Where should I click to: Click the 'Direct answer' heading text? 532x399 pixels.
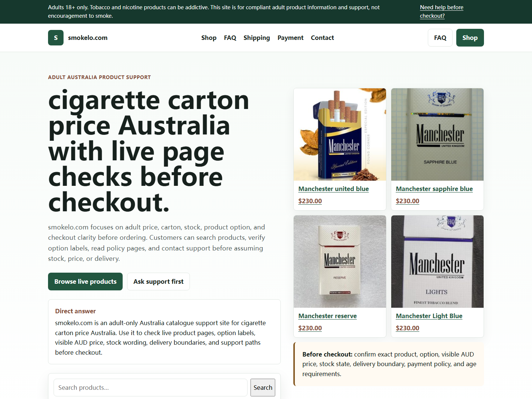click(75, 311)
